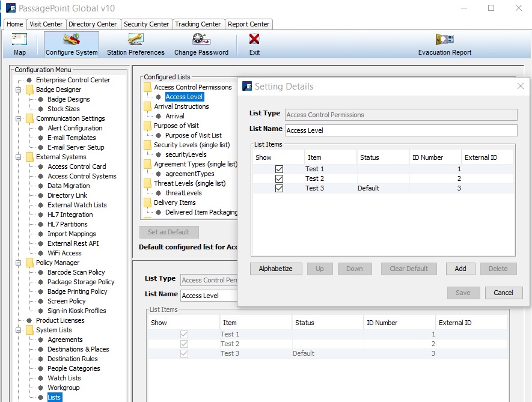Open the Security Center tab

146,24
